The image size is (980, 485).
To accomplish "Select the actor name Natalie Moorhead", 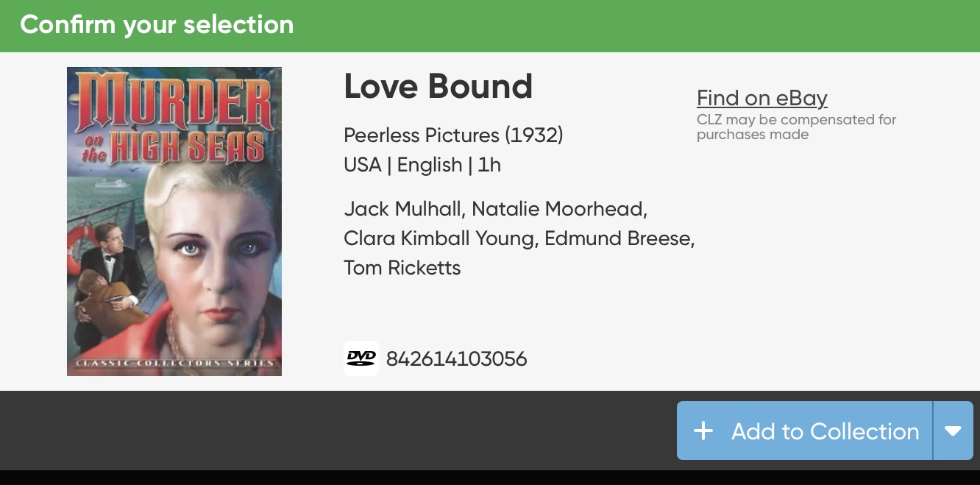I will pyautogui.click(x=559, y=209).
